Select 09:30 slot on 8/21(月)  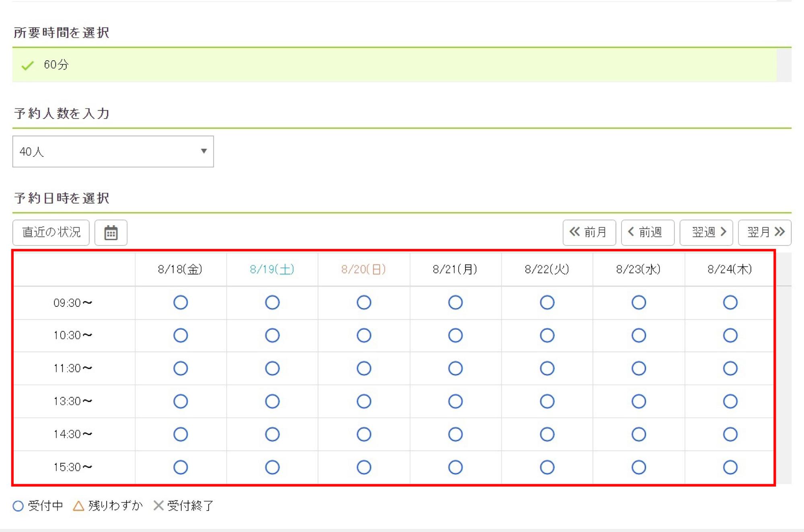[455, 302]
